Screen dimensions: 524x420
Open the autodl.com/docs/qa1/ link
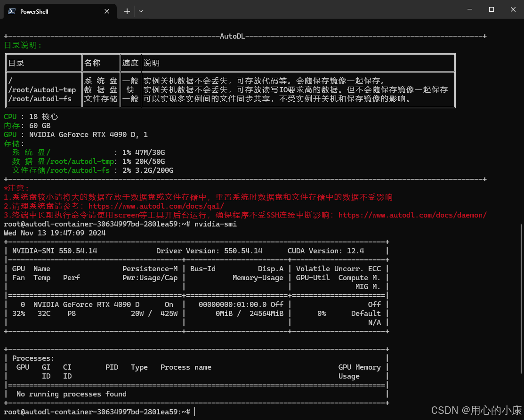pyautogui.click(x=156, y=206)
